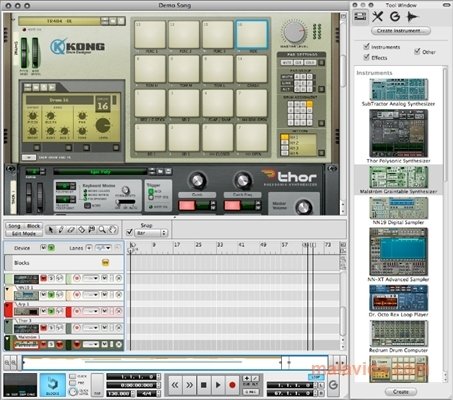Click the ReGroove Mixer button in transport
This screenshot has height=400, width=453.
(x=333, y=385)
